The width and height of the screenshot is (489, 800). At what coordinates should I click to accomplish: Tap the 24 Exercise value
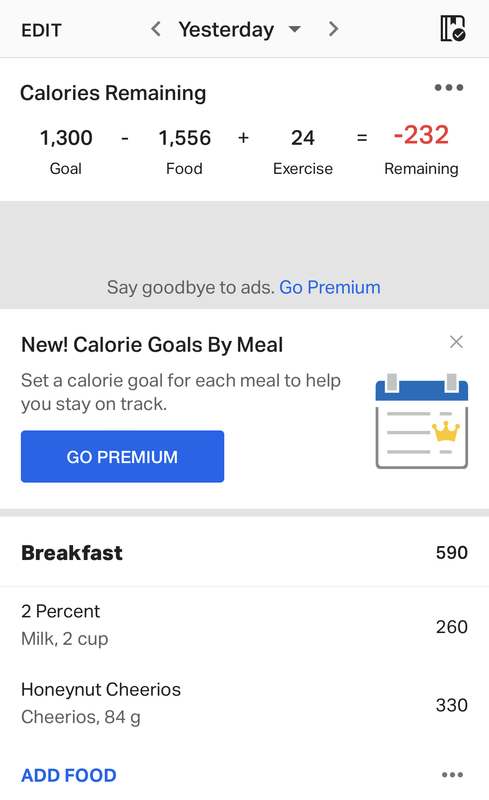303,138
